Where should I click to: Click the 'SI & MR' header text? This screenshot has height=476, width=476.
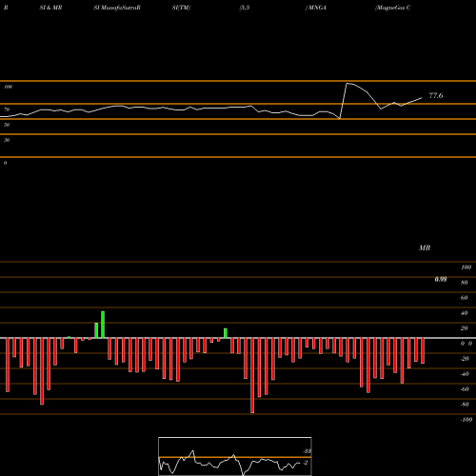(50, 8)
